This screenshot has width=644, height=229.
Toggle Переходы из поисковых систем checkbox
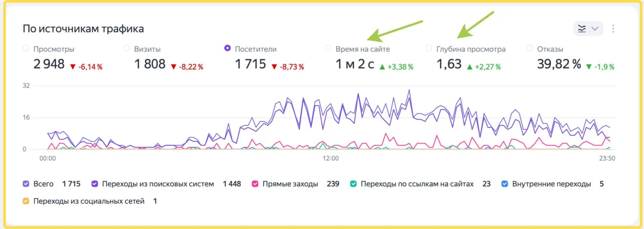[x=95, y=184]
